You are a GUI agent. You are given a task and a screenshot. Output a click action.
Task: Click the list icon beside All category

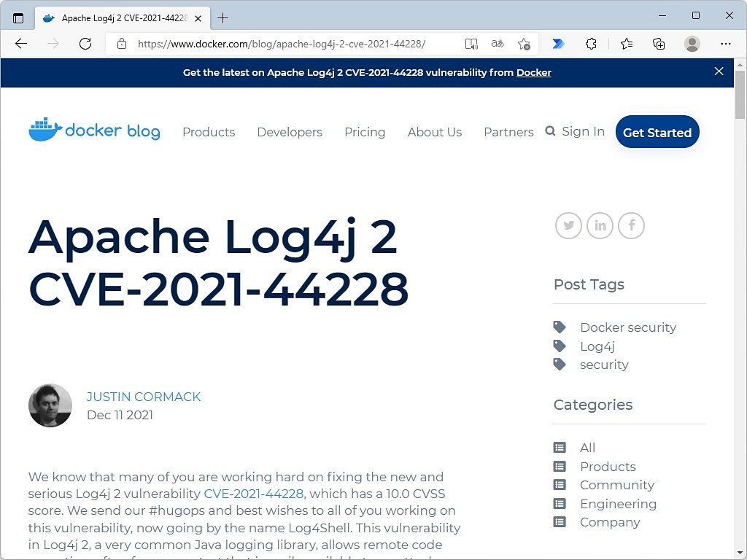pos(560,448)
